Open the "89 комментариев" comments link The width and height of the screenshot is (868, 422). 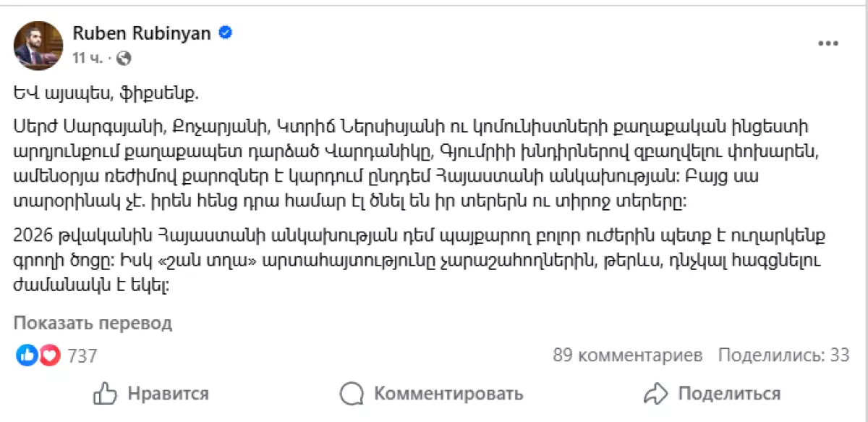[x=628, y=355]
